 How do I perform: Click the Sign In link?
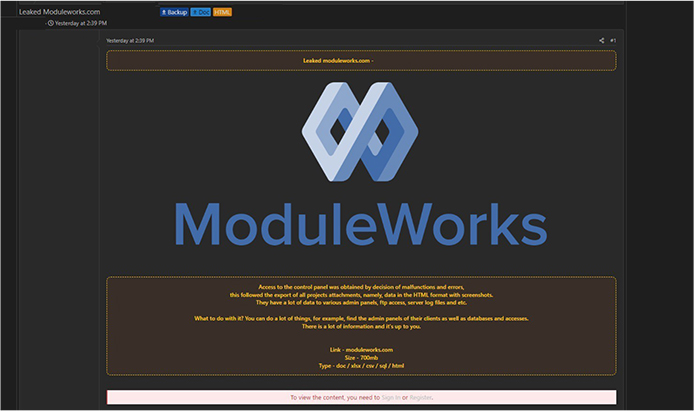click(391, 397)
